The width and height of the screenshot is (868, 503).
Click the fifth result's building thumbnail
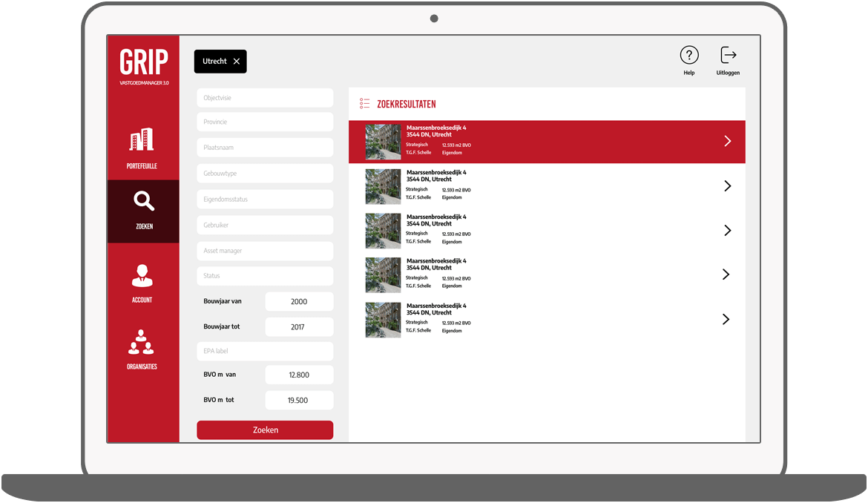[x=383, y=320]
